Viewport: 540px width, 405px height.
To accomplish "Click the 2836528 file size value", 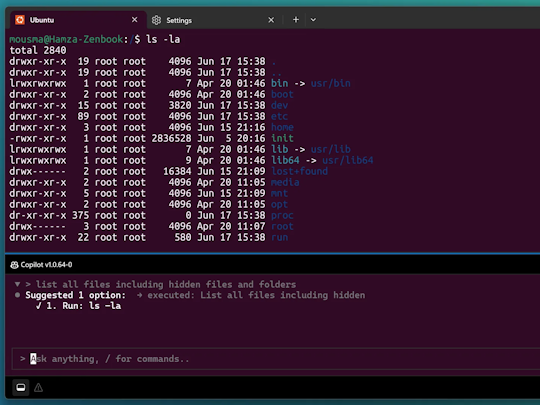I will [171, 138].
